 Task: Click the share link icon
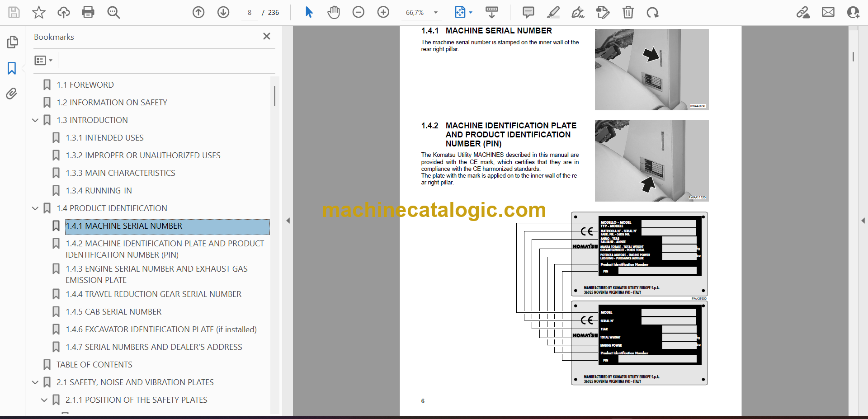[803, 12]
